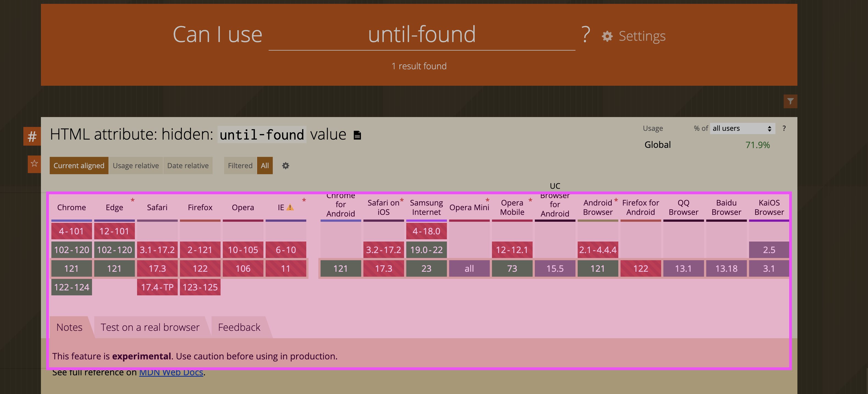Toggle Filtered browser view
The width and height of the screenshot is (868, 394).
click(x=240, y=165)
